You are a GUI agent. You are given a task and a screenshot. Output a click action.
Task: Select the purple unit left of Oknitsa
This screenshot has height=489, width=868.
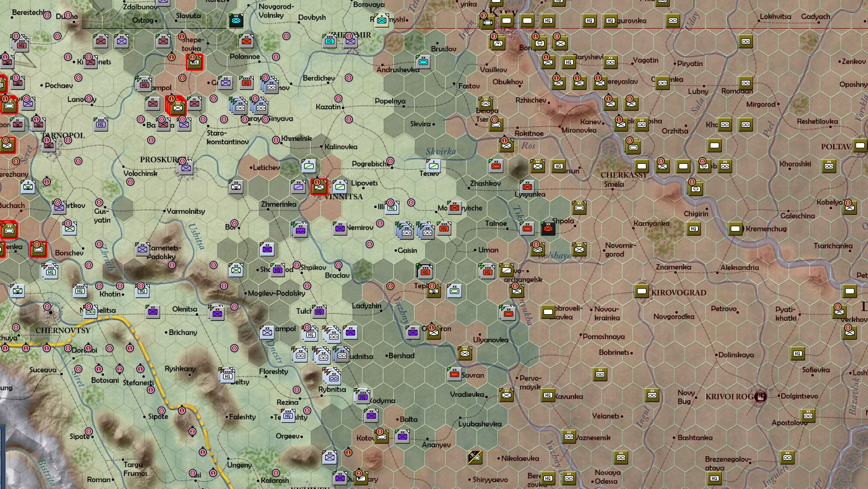(x=152, y=312)
